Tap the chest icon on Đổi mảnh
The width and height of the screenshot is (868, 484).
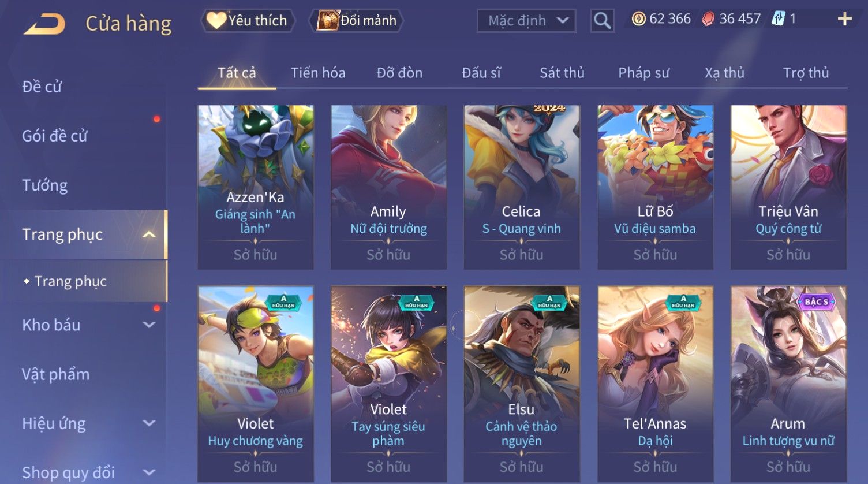coord(327,20)
